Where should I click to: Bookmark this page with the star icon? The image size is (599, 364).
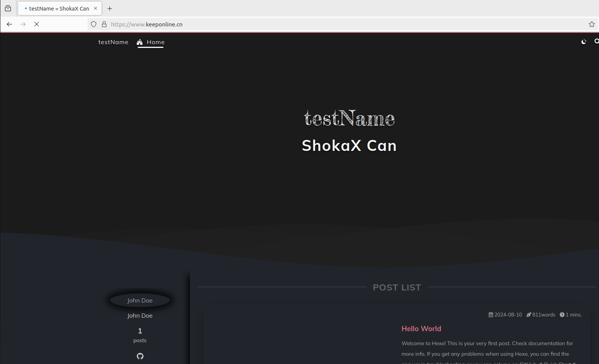(x=591, y=24)
